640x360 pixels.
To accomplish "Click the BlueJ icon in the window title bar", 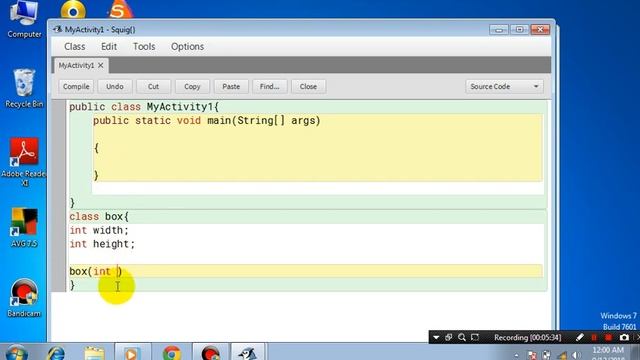I will point(58,29).
